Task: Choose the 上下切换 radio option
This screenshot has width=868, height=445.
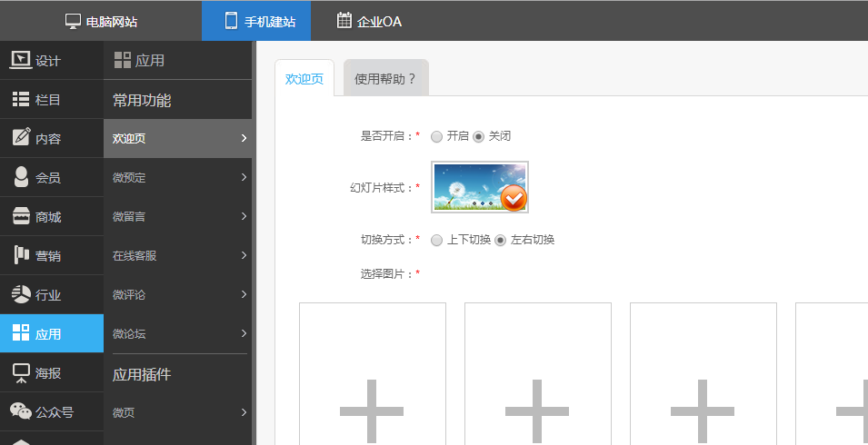Action: pos(437,240)
